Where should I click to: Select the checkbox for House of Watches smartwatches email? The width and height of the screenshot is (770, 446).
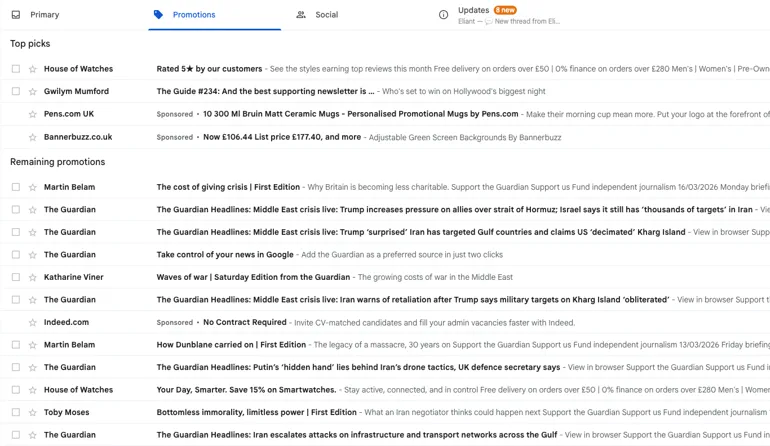coord(16,390)
